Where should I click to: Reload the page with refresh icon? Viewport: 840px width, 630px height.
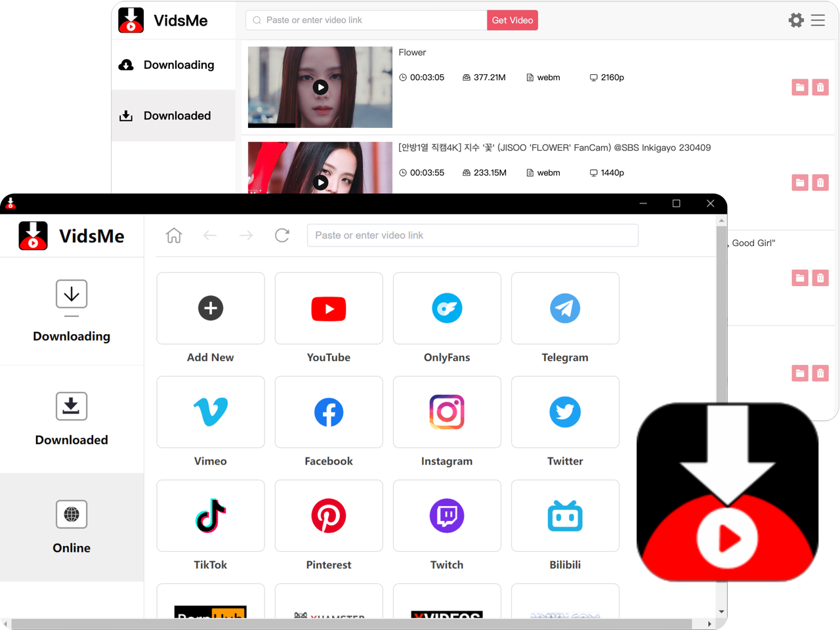(282, 235)
